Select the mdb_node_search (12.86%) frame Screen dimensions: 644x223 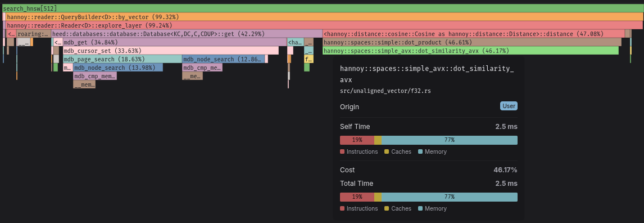(x=224, y=59)
